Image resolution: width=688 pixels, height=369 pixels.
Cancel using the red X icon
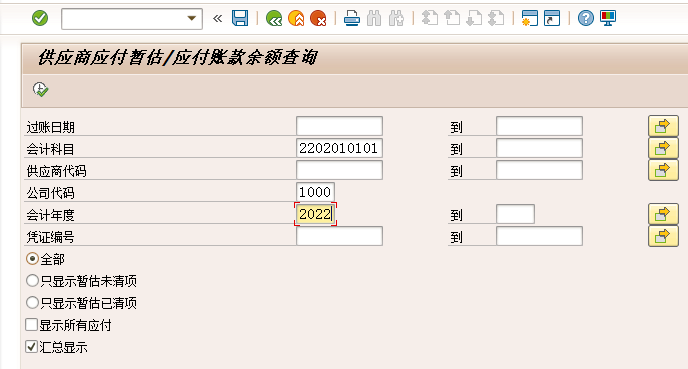point(318,18)
